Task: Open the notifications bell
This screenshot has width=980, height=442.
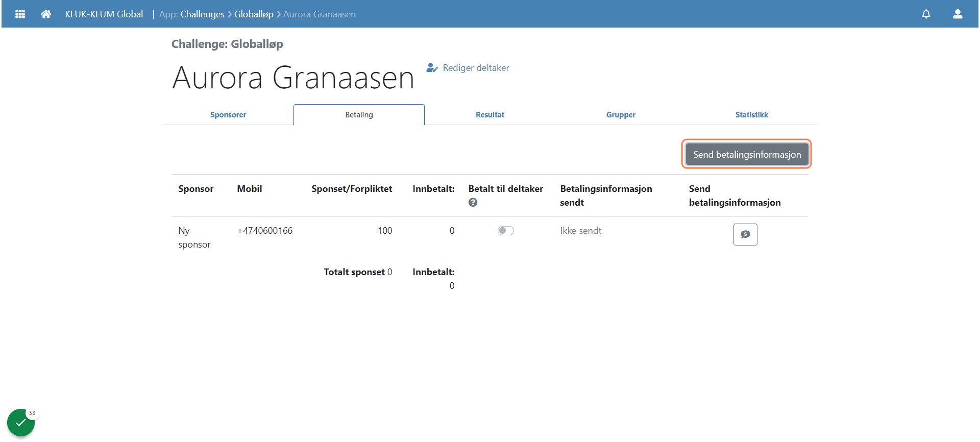Action: (x=926, y=14)
